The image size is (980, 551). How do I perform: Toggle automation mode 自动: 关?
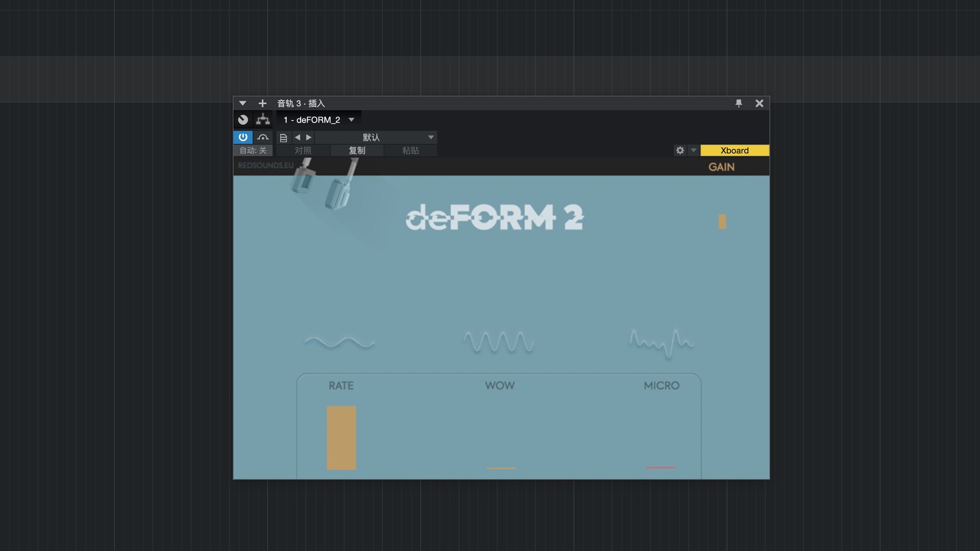click(253, 151)
